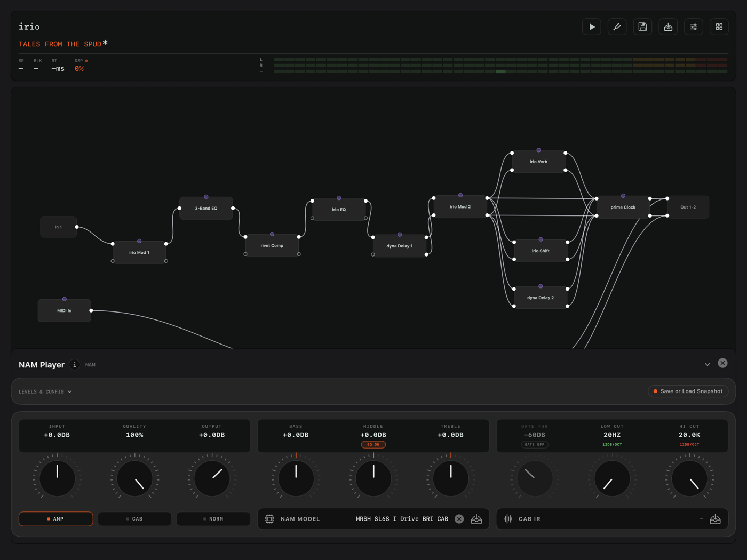The width and height of the screenshot is (747, 560).
Task: Select the AMP mode button
Action: (x=56, y=519)
